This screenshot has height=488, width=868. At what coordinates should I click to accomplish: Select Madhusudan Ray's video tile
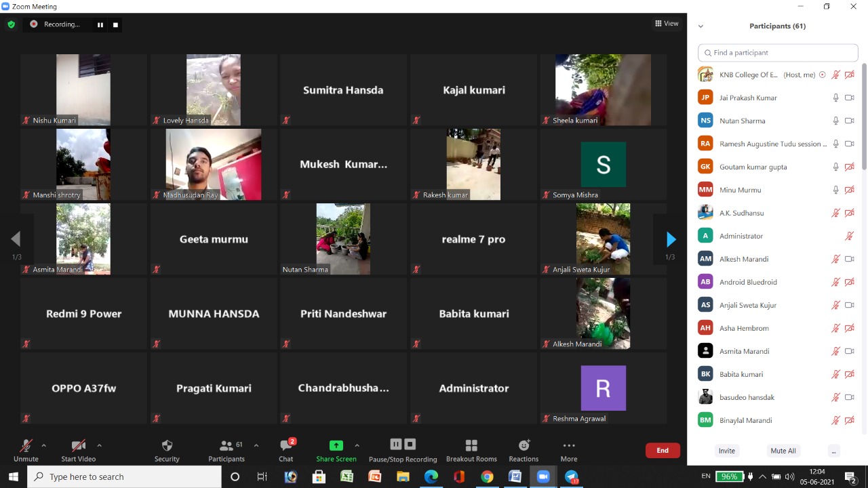(x=213, y=164)
